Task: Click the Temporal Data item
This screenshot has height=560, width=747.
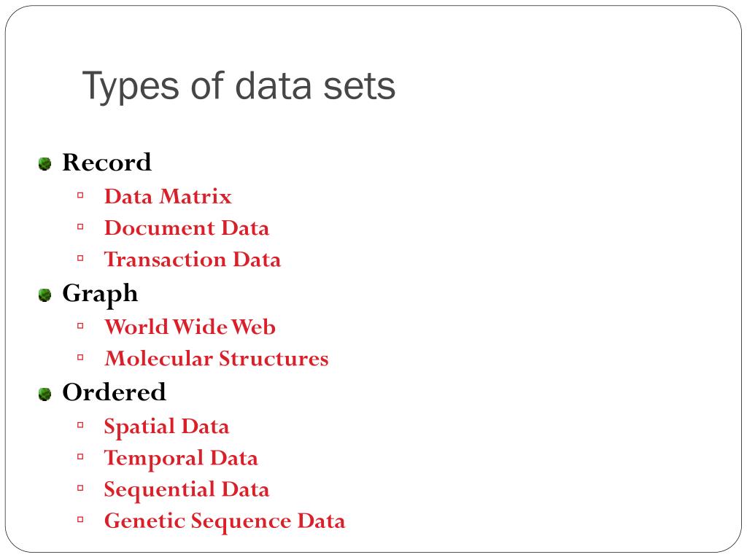Action: pos(181,459)
